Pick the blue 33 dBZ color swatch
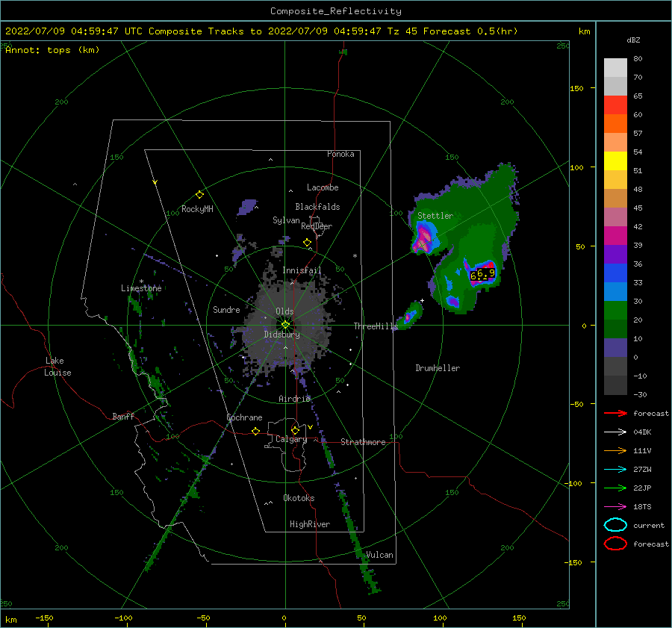Screen dimensions: 672x628 [615, 273]
